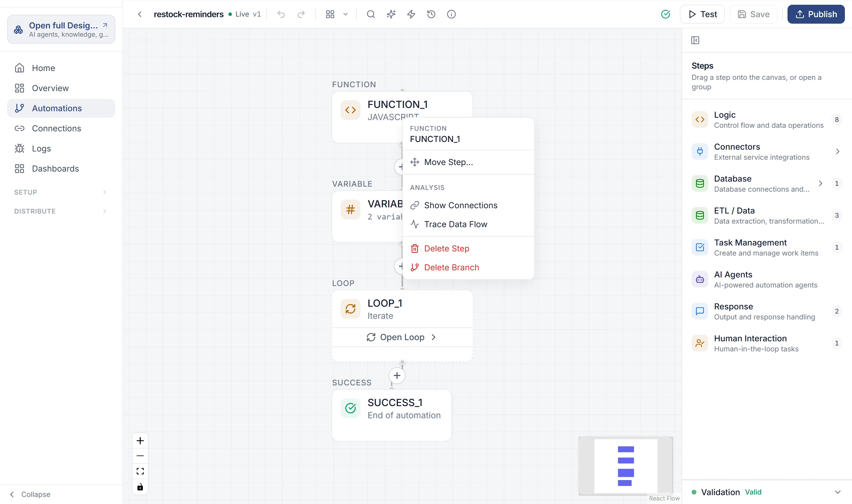Click the VARIABLE node hash icon
Screen dimensions: 852x504
[351, 209]
